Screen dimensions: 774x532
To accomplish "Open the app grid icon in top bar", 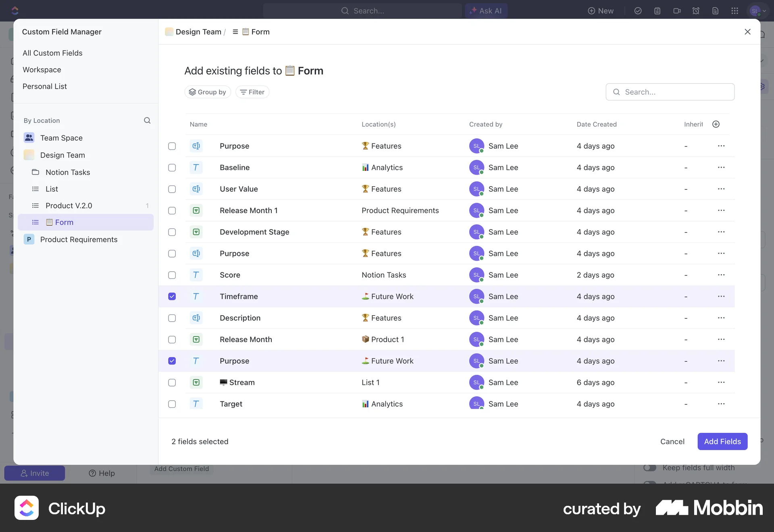I will pyautogui.click(x=735, y=11).
